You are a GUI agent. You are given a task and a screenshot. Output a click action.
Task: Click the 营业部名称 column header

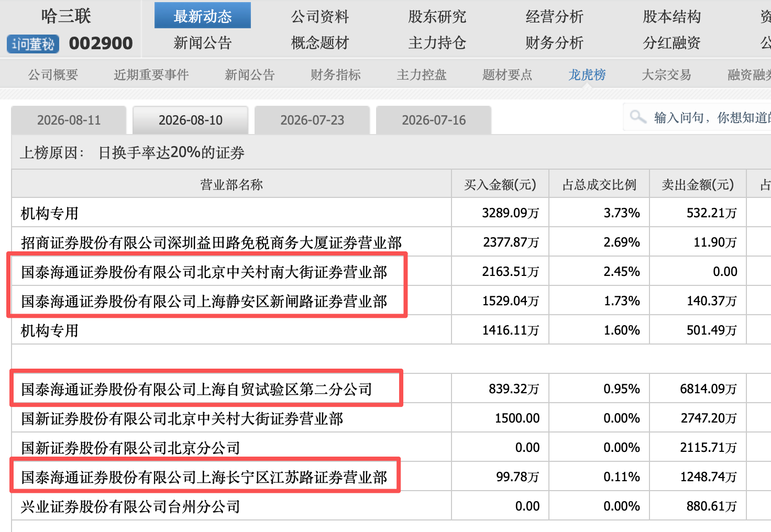232,184
